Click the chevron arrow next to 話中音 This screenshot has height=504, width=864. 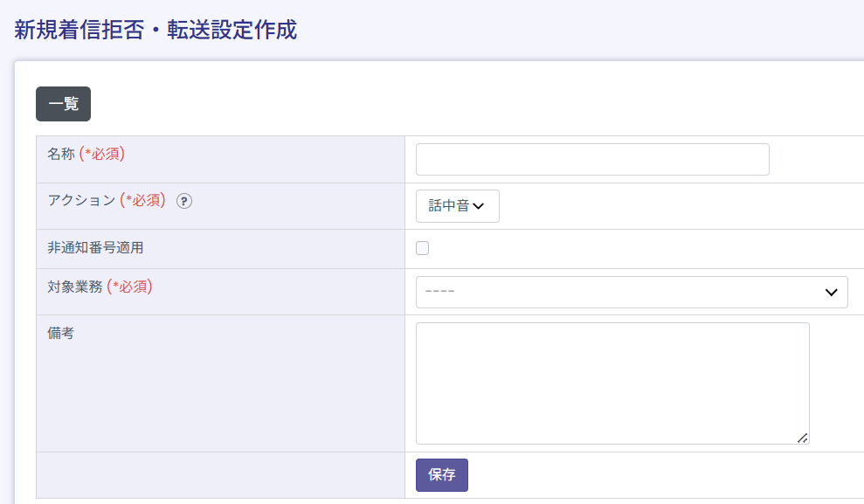coord(479,206)
